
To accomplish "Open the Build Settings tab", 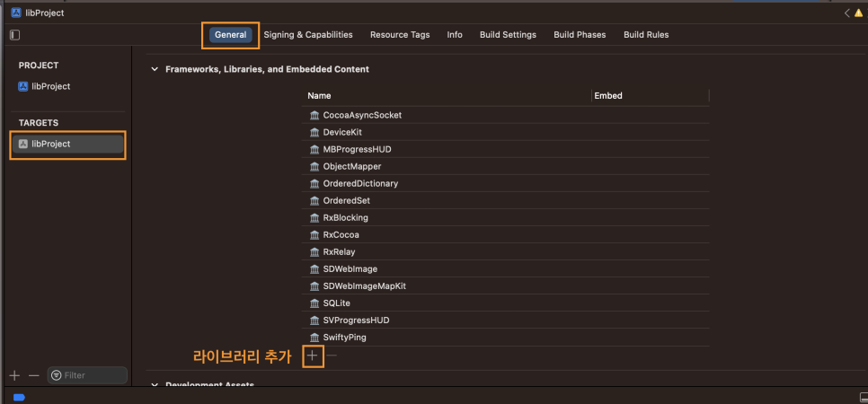I will 508,35.
